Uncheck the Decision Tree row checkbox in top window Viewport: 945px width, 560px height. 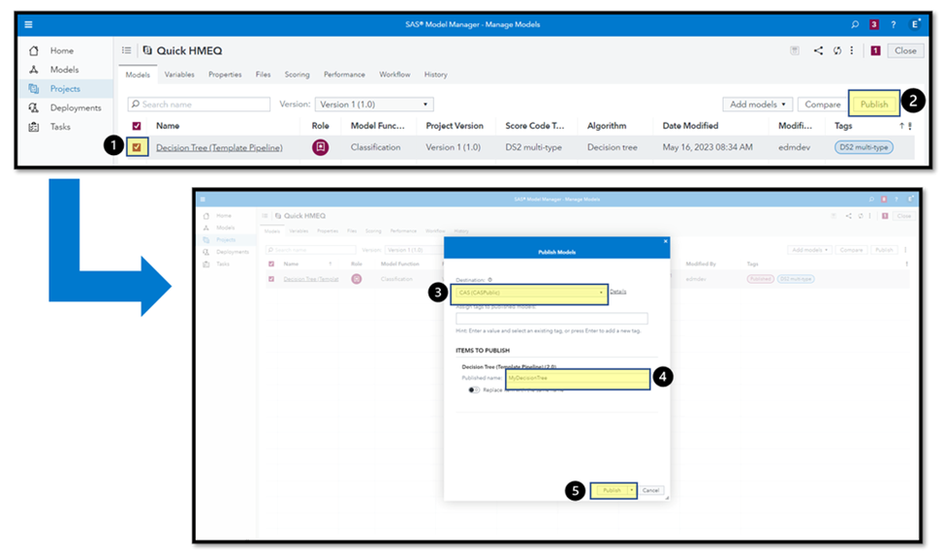[137, 147]
